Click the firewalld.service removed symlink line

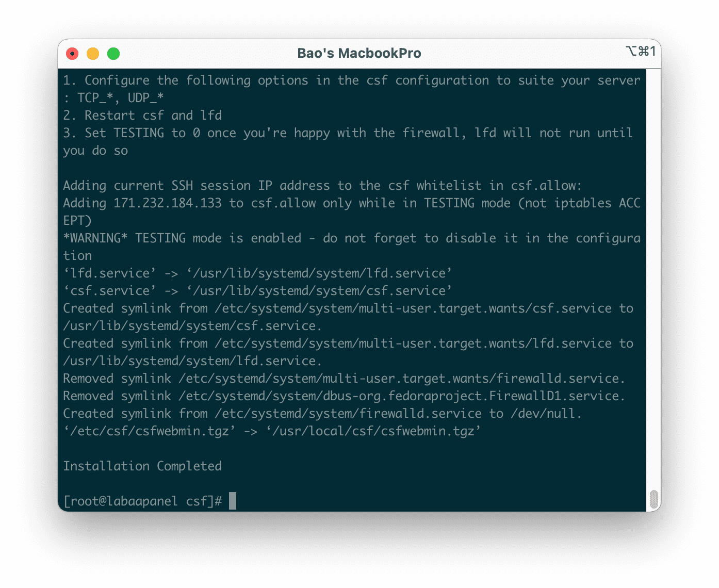(343, 378)
